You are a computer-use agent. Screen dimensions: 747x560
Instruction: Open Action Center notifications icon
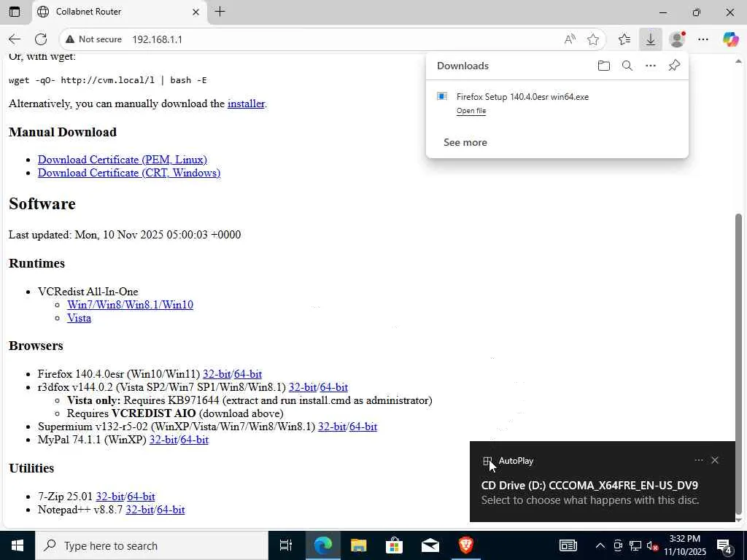724,545
